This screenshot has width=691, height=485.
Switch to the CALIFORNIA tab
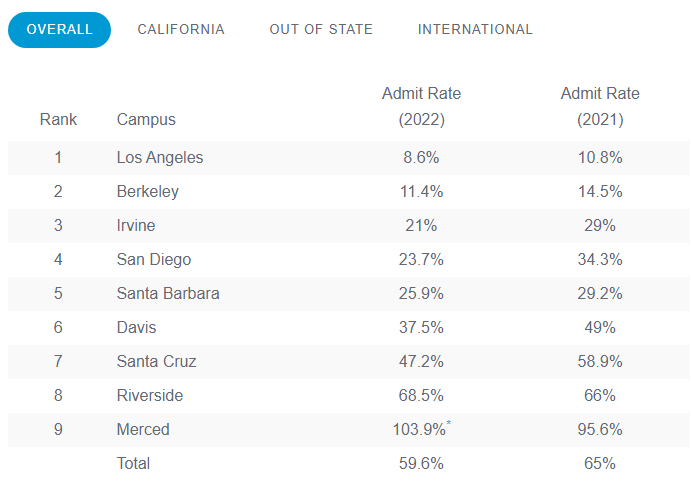pyautogui.click(x=181, y=29)
